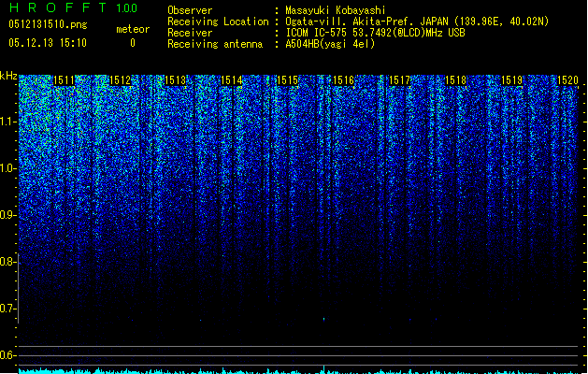The height and width of the screenshot is (374, 588).
Task: Click the Receiver label
Action: pyautogui.click(x=190, y=33)
